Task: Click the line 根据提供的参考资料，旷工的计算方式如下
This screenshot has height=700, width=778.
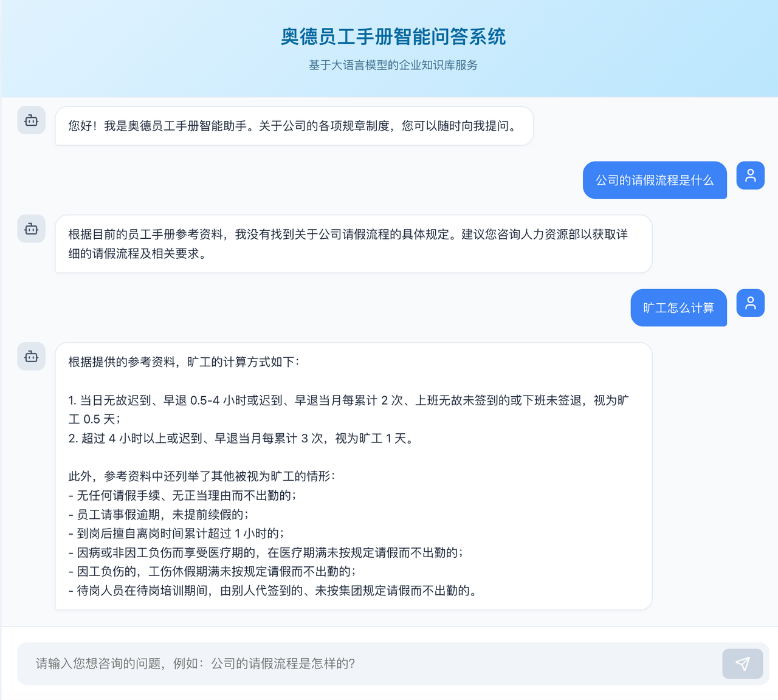Action: click(184, 362)
